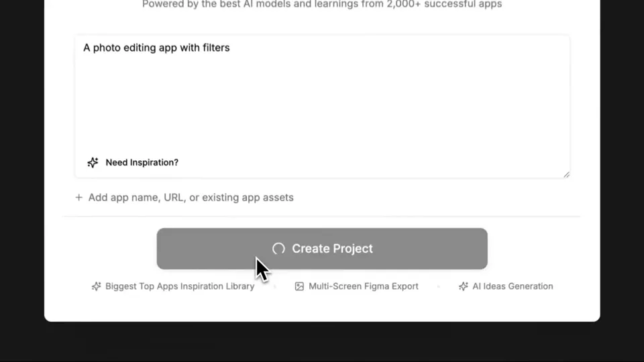Click the "Powered by the best AI models" tagline

point(322,4)
